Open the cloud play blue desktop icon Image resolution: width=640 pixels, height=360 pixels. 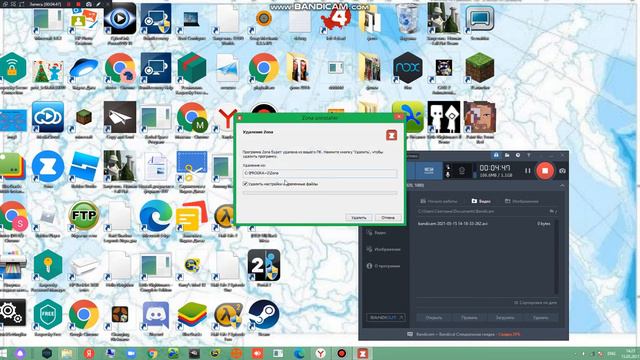pyautogui.click(x=48, y=118)
